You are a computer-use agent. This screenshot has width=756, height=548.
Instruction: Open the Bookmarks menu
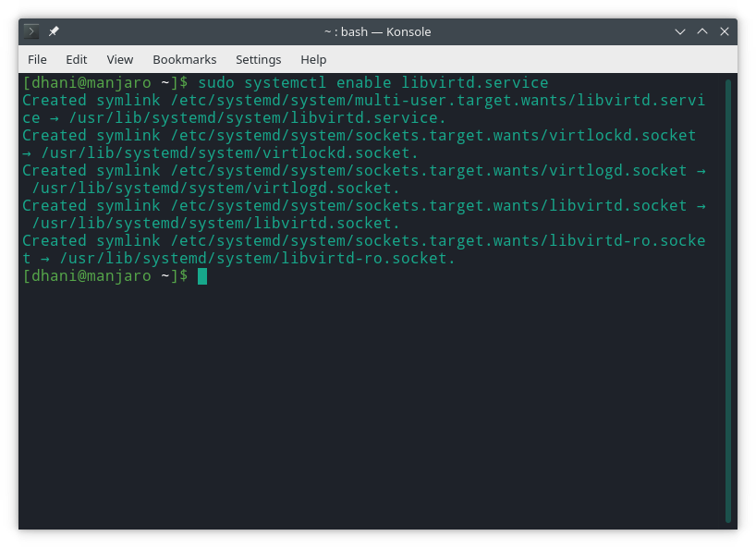(x=185, y=59)
